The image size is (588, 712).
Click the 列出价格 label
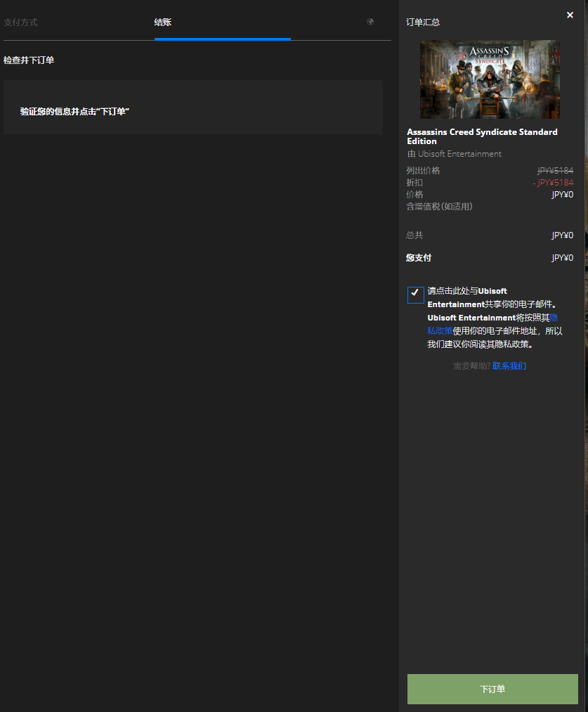(423, 171)
